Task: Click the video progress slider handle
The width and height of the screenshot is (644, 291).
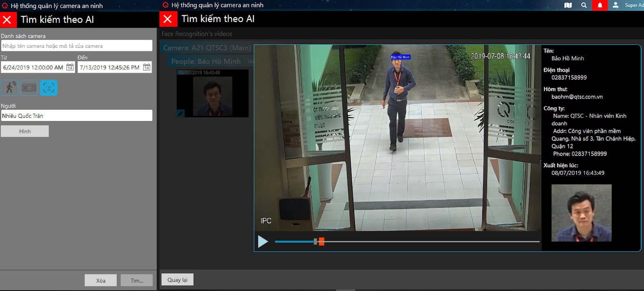Action: pyautogui.click(x=315, y=242)
